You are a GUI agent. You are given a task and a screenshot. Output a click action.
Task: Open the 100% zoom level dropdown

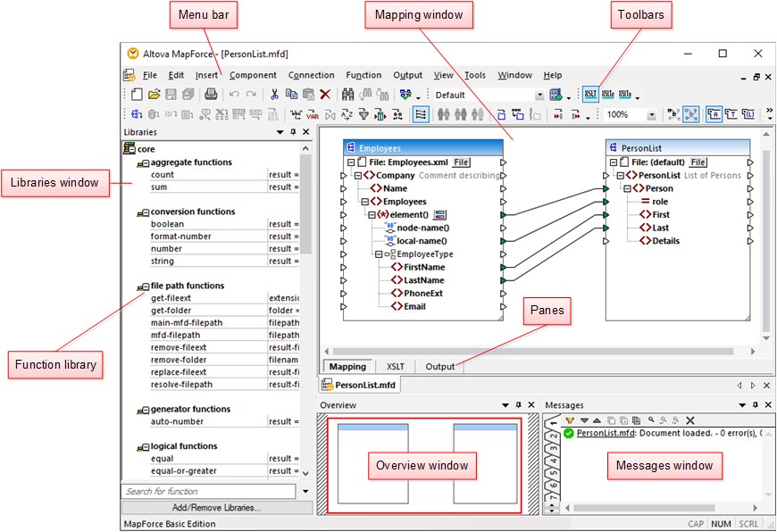tap(652, 115)
